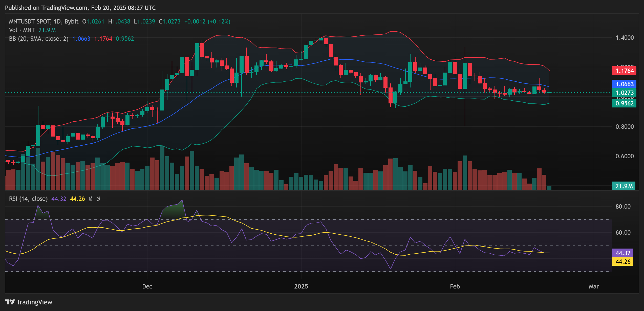Click the 21.9M volume badge on price axis
The width and height of the screenshot is (644, 311).
tap(624, 185)
